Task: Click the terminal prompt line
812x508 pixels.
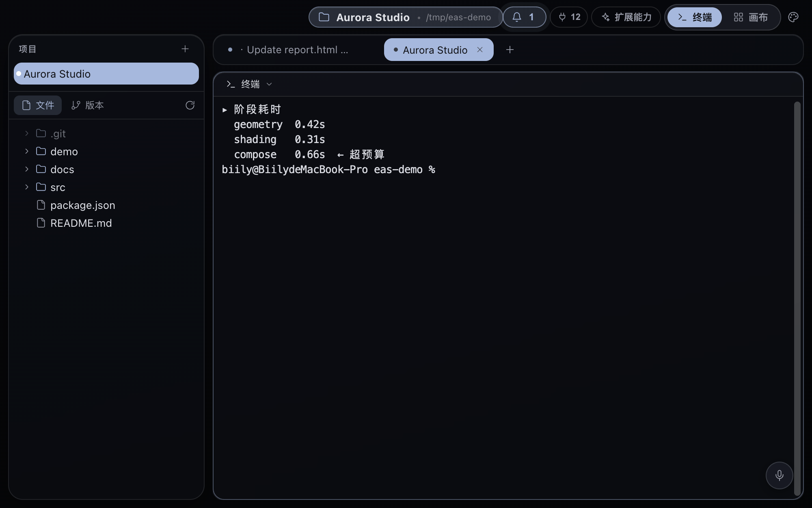Action: [x=328, y=169]
